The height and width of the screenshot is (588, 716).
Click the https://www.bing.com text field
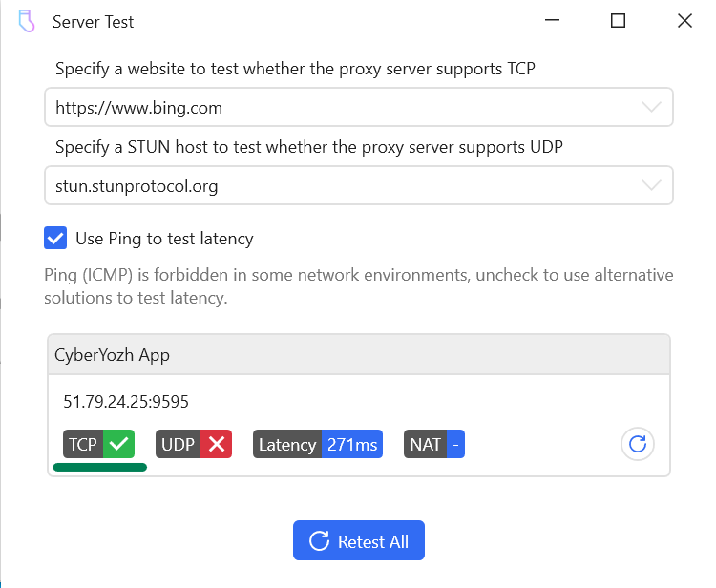pos(334,108)
